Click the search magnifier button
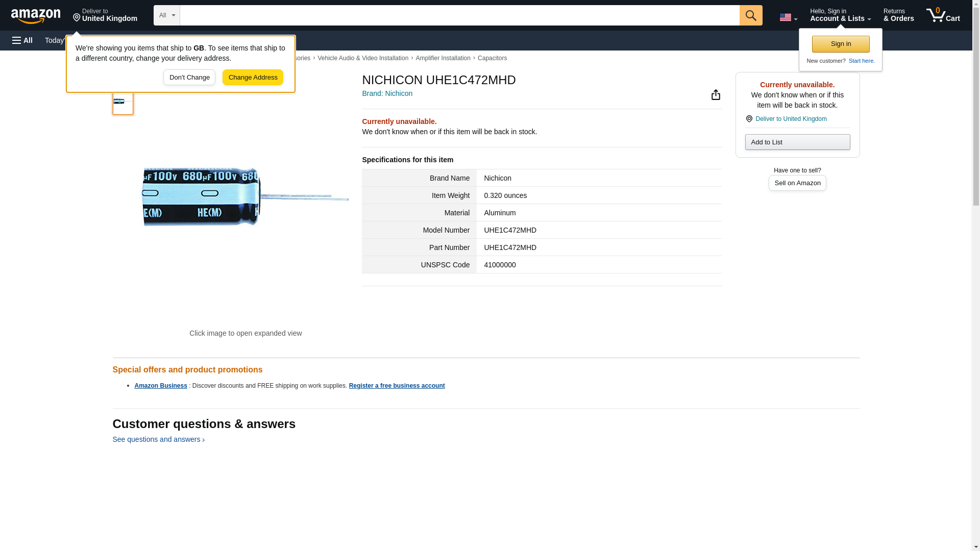This screenshot has height=551, width=980. (x=750, y=15)
